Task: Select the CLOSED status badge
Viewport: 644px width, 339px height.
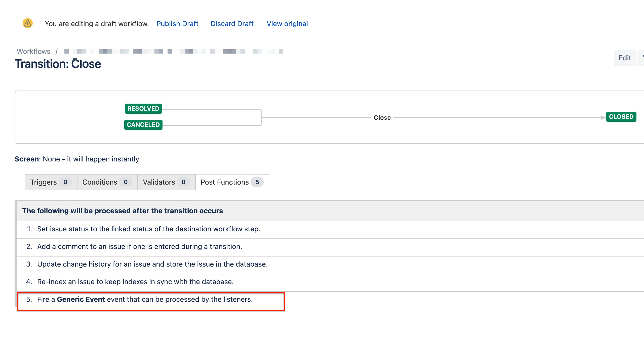Action: coord(621,117)
